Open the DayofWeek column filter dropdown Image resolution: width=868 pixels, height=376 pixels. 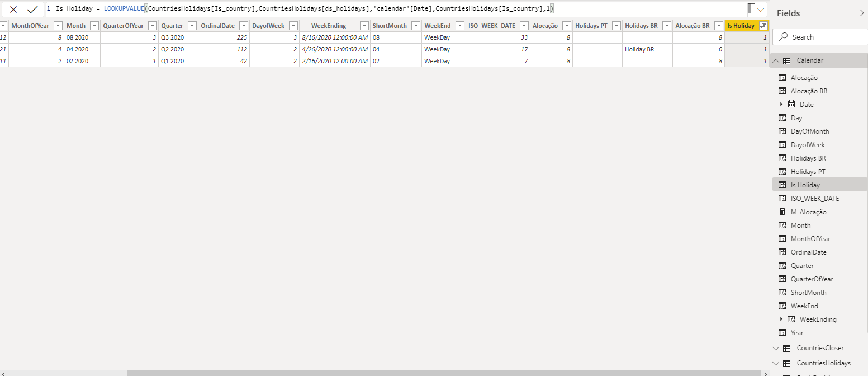(x=293, y=26)
